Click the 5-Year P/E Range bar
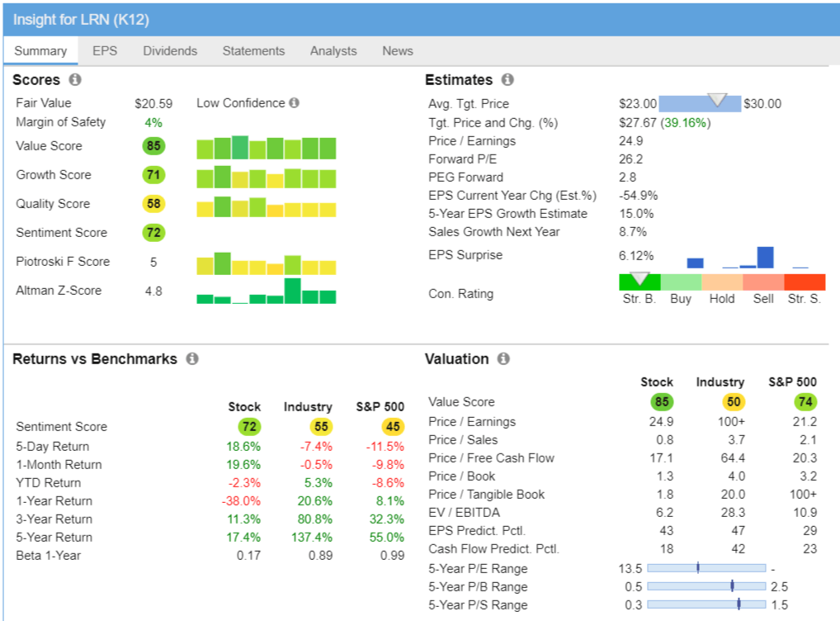840x621 pixels. (x=706, y=568)
